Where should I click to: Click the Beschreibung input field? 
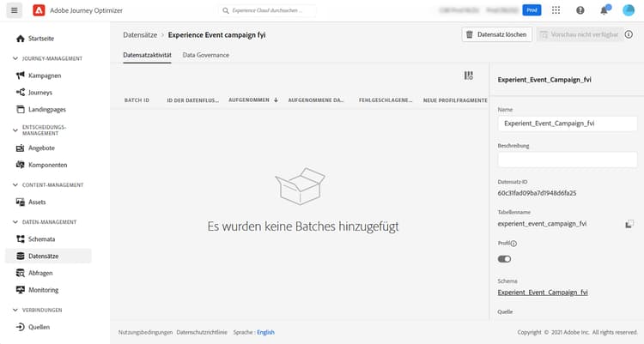[568, 160]
